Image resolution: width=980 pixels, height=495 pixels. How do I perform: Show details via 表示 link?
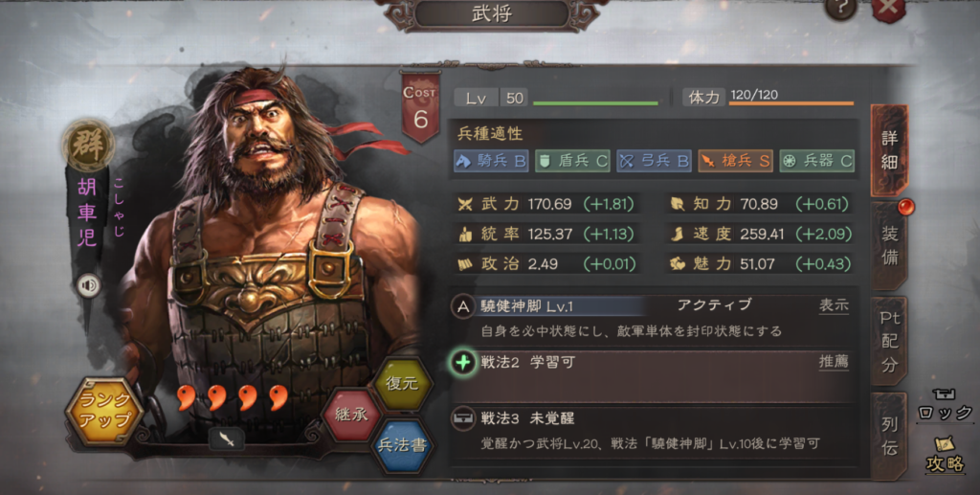[834, 305]
